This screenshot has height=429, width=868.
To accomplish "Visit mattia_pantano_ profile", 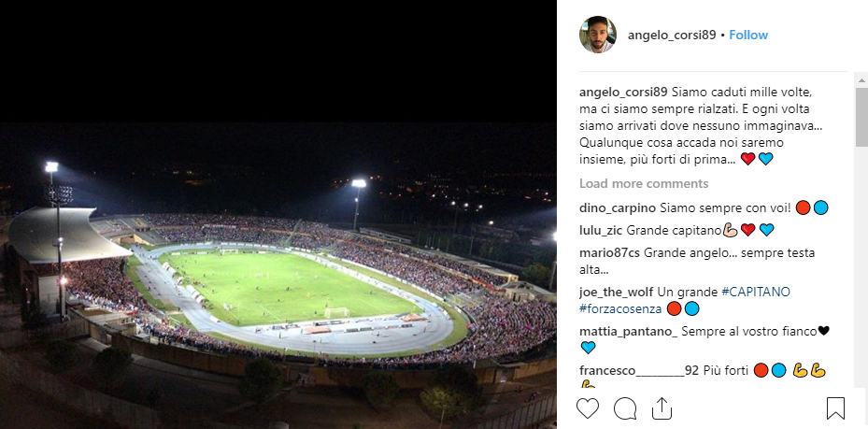I will 628,332.
